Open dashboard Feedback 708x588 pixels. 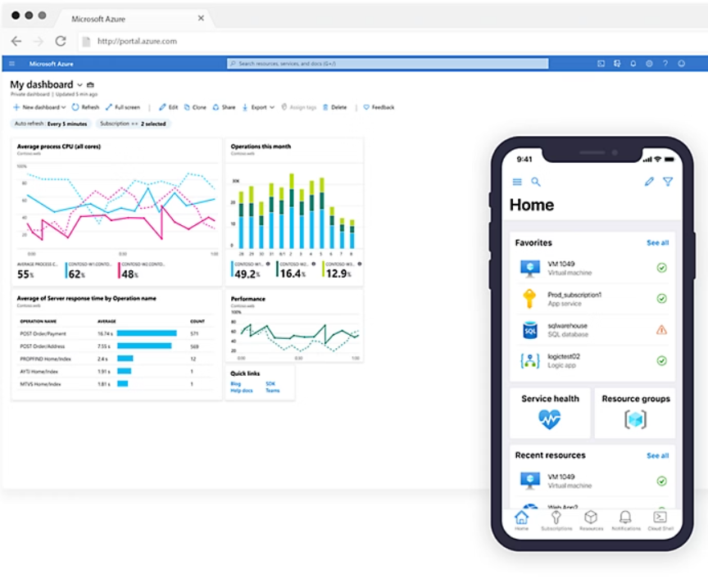(379, 107)
